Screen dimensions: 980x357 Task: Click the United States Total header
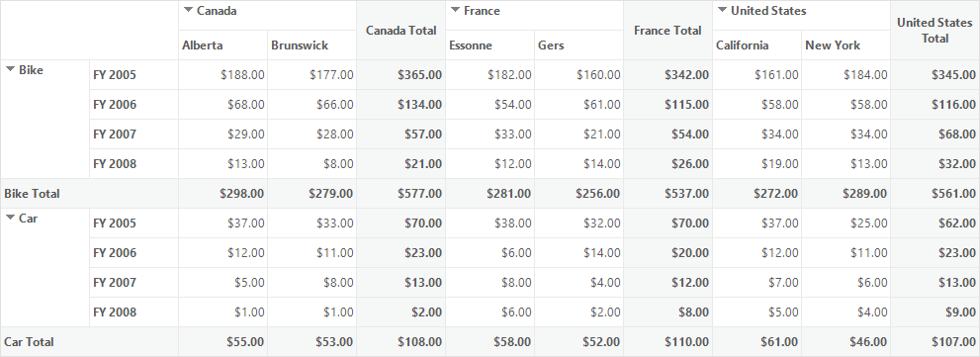935,30
